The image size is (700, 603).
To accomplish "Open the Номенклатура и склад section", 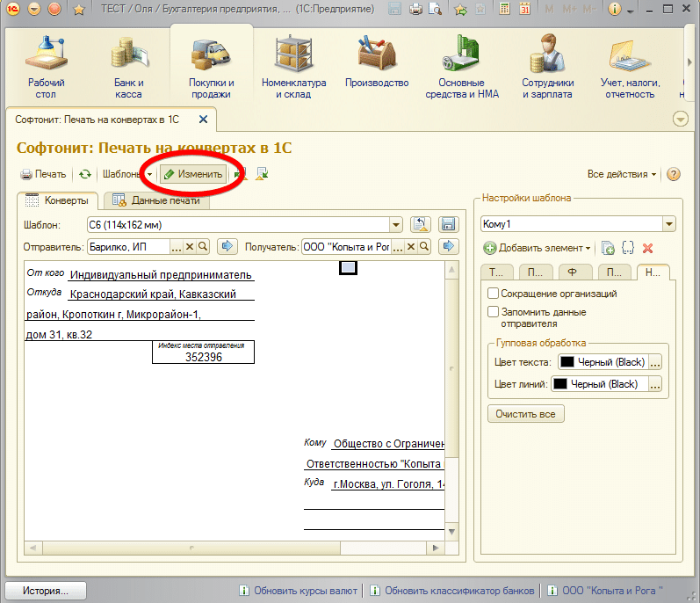I will coord(293,69).
